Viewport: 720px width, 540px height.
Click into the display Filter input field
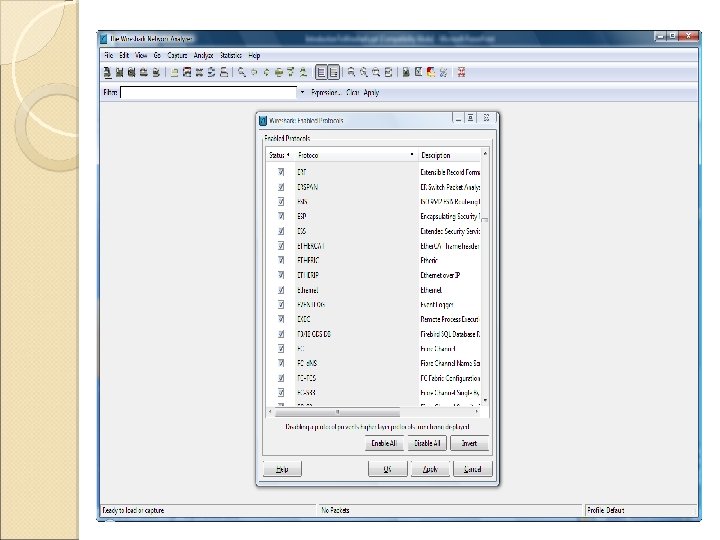point(208,92)
